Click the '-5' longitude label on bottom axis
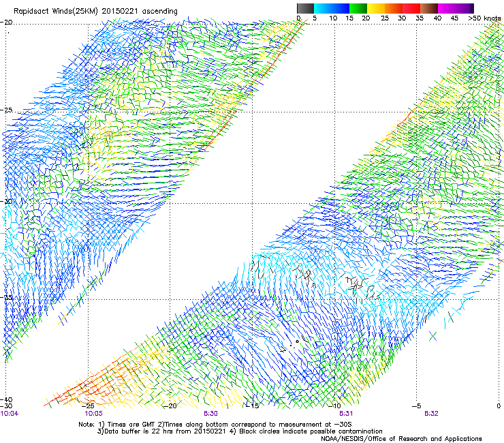 (417, 406)
